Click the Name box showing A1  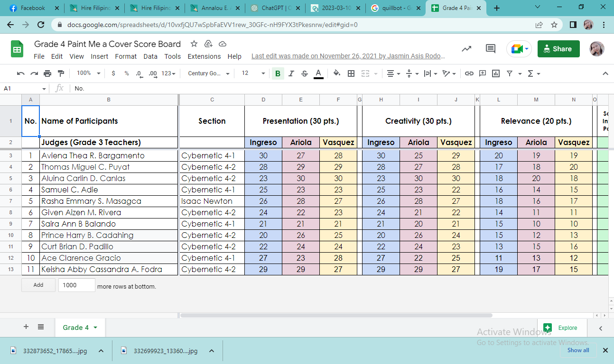pyautogui.click(x=24, y=88)
